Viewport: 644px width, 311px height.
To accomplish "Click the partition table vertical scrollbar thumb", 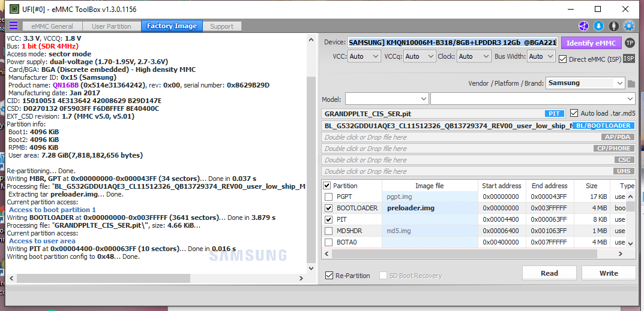I will tap(631, 206).
